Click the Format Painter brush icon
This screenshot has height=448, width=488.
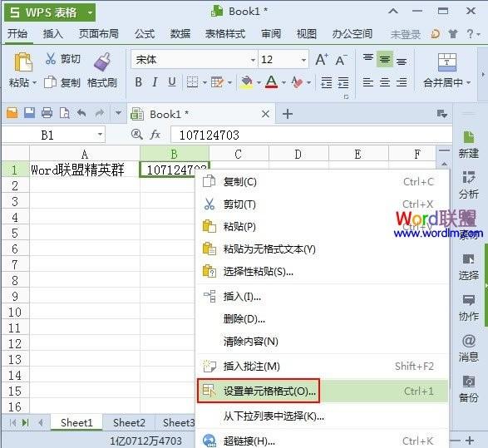(101, 62)
